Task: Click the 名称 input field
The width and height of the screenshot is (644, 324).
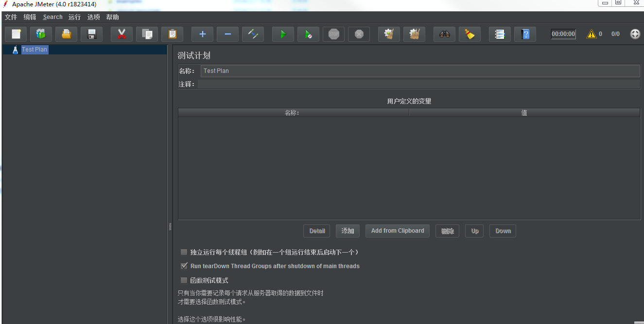Action: tap(420, 71)
